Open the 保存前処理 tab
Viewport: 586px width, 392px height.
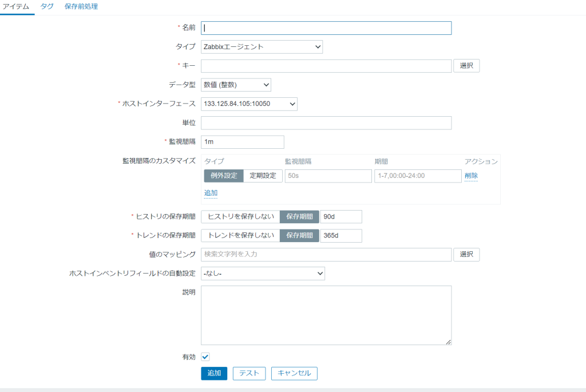(x=81, y=6)
